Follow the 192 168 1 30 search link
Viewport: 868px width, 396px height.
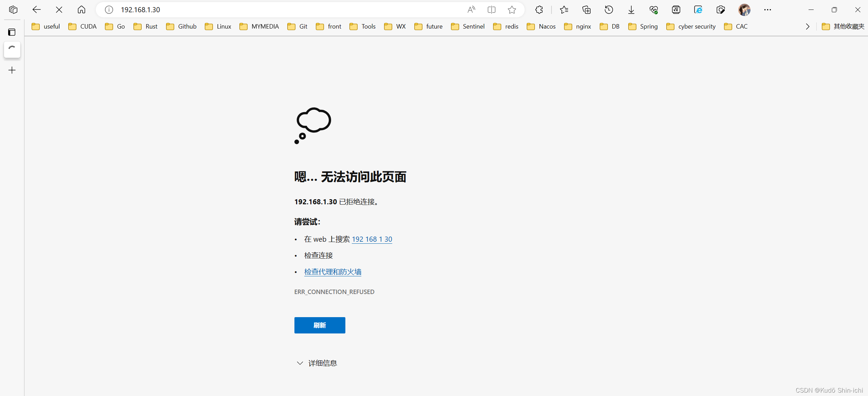[x=372, y=239]
